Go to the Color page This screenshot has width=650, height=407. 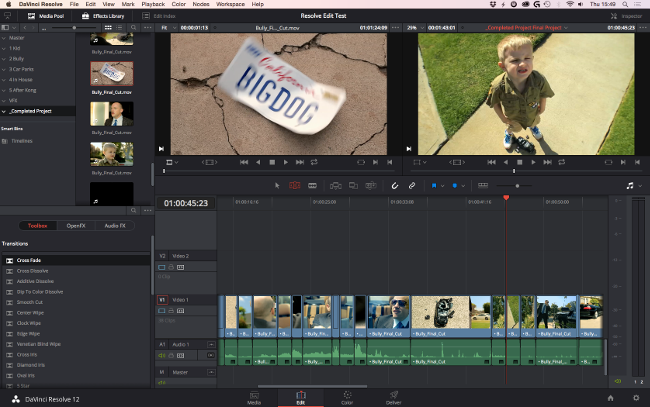pyautogui.click(x=347, y=398)
